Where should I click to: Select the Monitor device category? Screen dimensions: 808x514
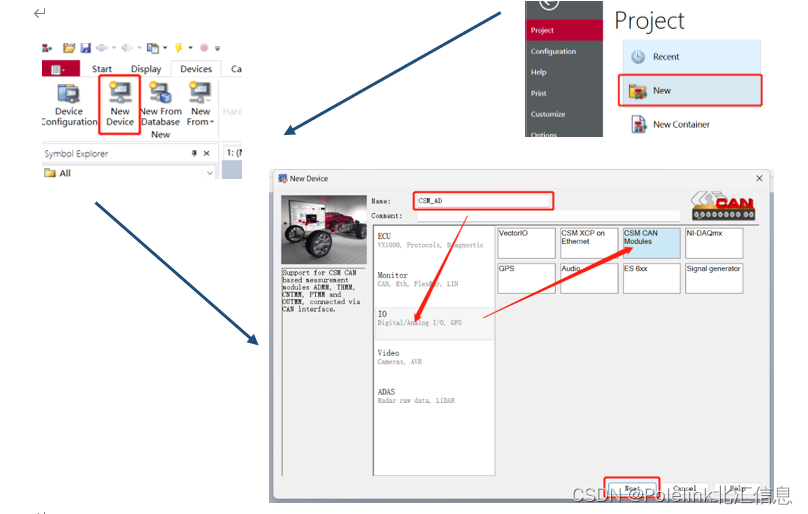(x=434, y=279)
